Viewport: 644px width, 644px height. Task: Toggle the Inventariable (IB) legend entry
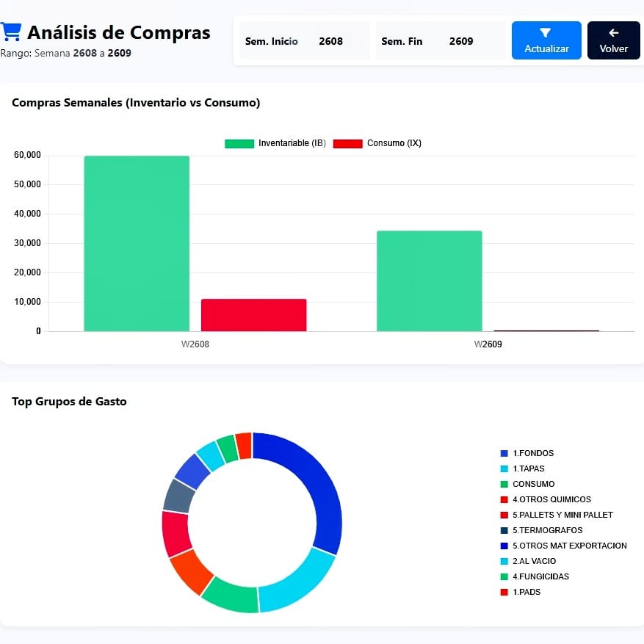point(275,143)
